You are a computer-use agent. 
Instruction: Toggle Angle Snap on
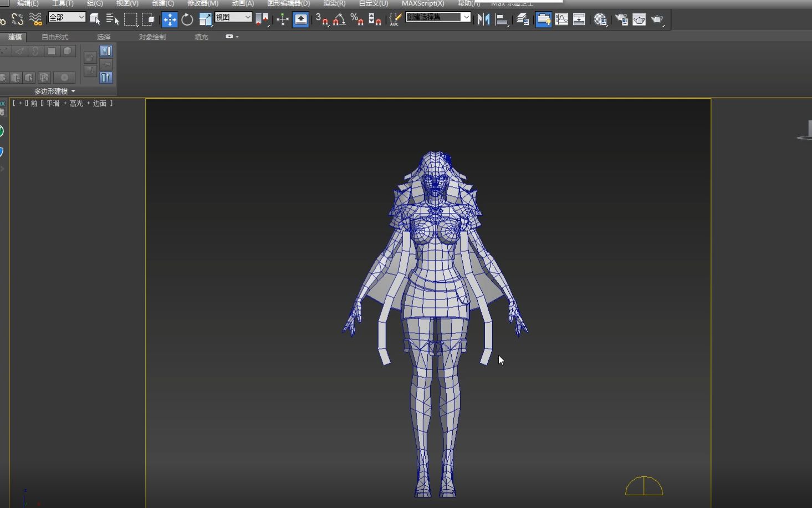(339, 19)
